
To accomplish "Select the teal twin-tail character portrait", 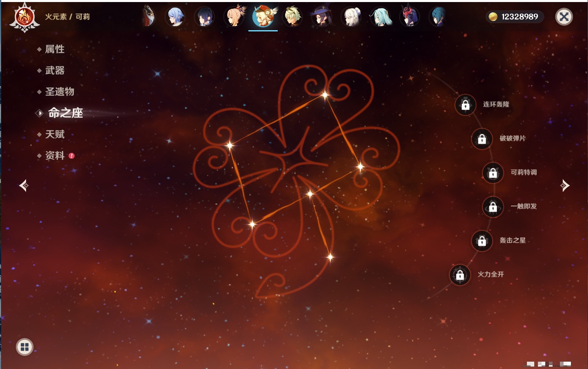I will [x=380, y=17].
